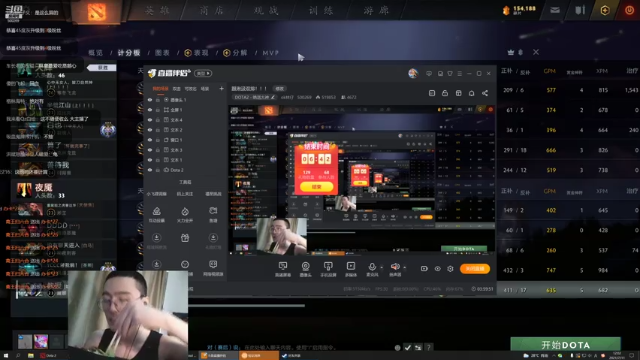The width and height of the screenshot is (640, 360).
Task: Open the streamer profile avatar
Action: point(413,73)
